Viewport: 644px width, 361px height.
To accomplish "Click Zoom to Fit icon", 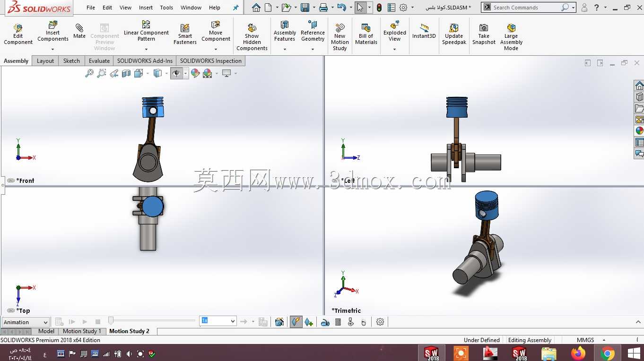I will [89, 73].
